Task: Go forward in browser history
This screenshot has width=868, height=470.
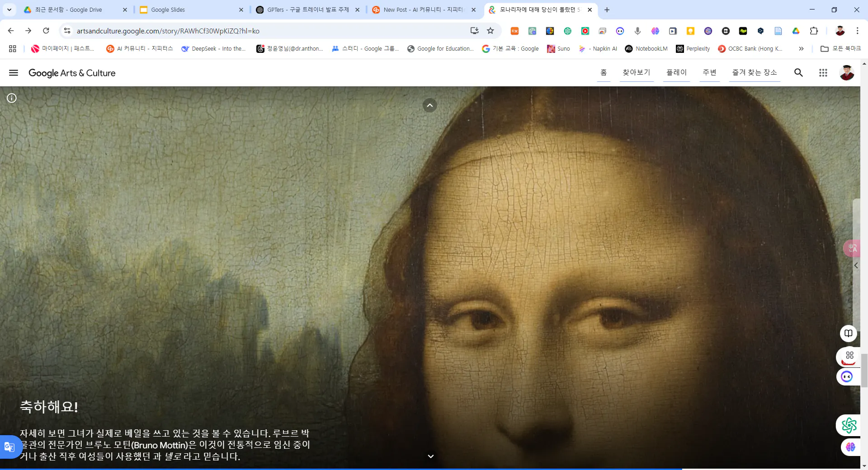Action: 28,31
